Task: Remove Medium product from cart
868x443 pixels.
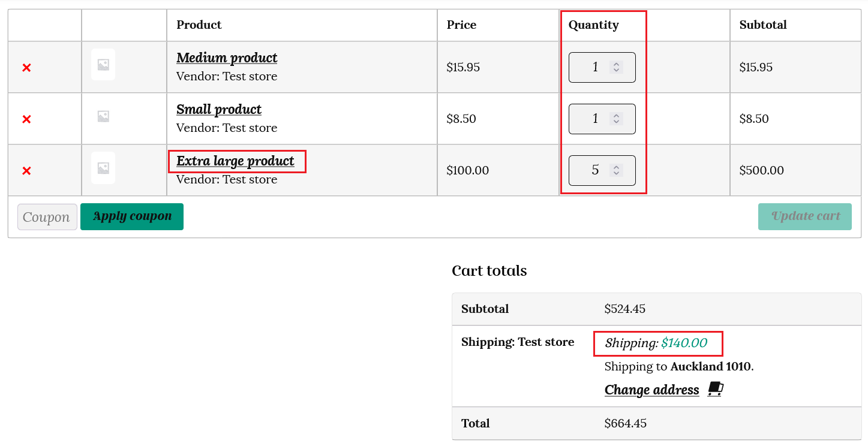Action: click(26, 68)
